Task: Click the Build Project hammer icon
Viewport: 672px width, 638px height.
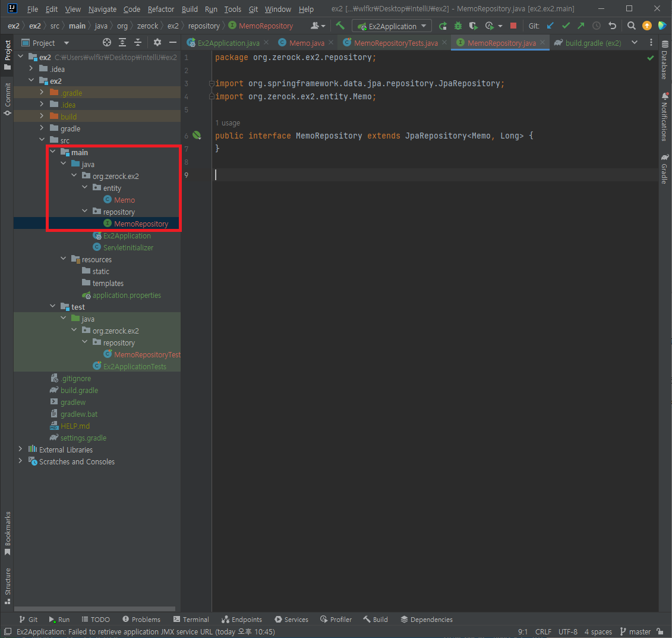Action: coord(340,26)
